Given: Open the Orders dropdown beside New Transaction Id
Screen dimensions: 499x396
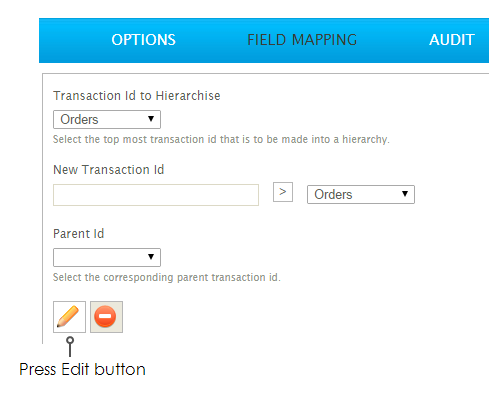Looking at the screenshot, I should (x=361, y=194).
